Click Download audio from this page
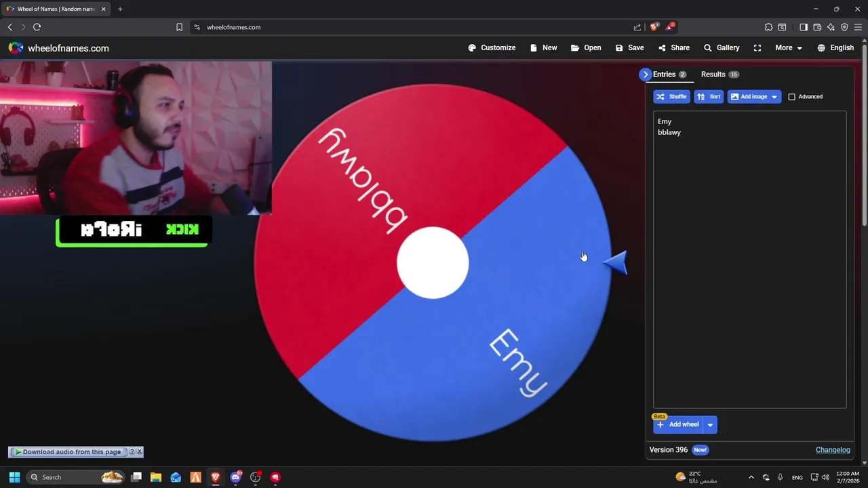 pyautogui.click(x=68, y=452)
